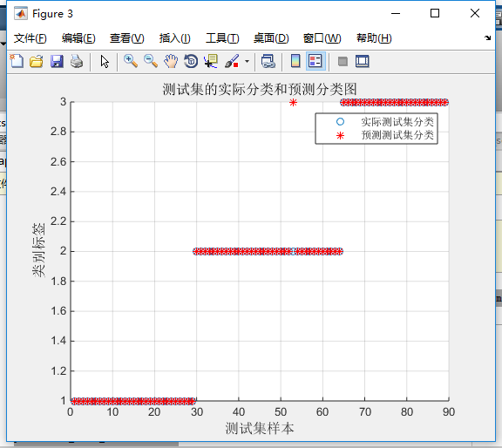This screenshot has height=448, width=502.
Task: Open the 文件(F) menu
Action: [31, 38]
